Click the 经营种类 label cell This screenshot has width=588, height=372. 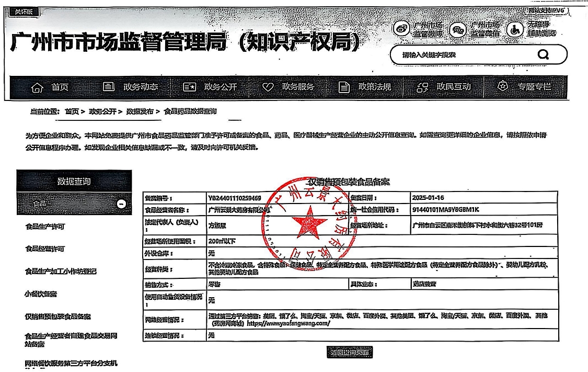175,269
